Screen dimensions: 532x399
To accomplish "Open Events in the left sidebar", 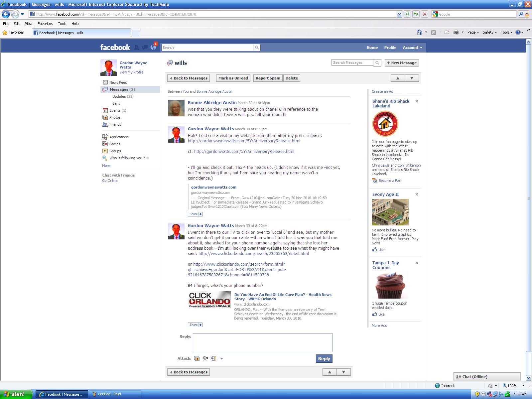I will pyautogui.click(x=114, y=110).
